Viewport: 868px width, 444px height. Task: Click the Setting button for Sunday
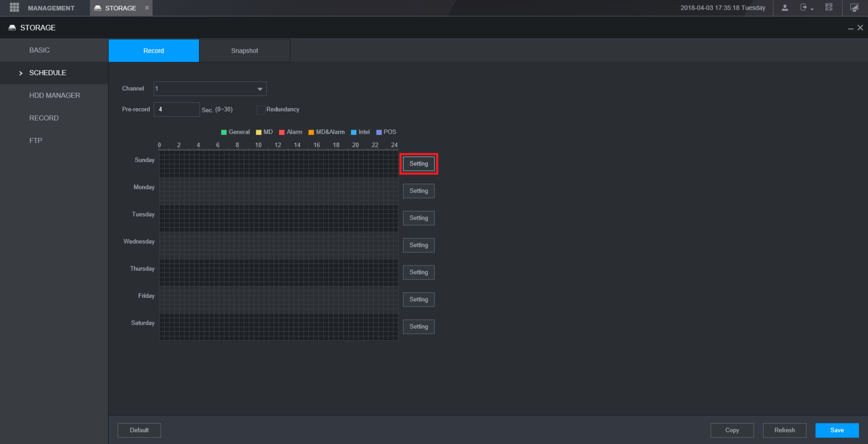click(x=419, y=164)
